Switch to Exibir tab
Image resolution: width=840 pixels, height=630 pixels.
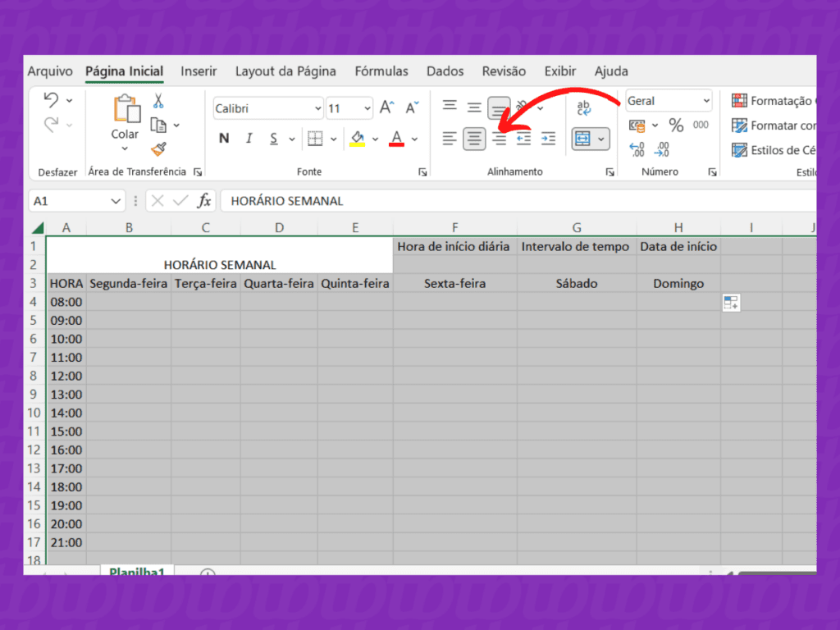[559, 71]
